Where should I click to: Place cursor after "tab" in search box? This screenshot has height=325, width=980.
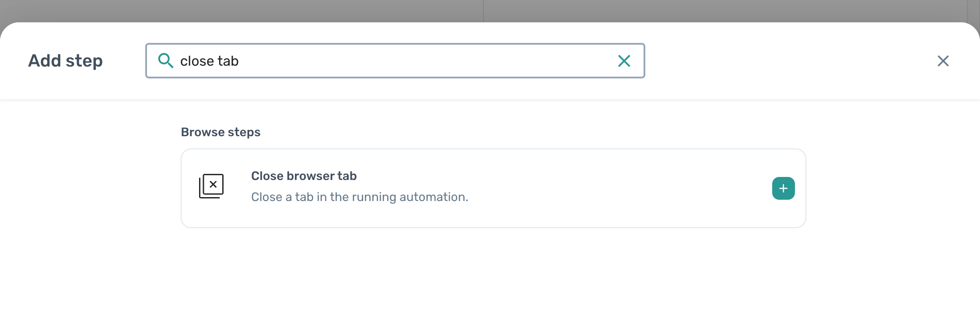pyautogui.click(x=239, y=61)
